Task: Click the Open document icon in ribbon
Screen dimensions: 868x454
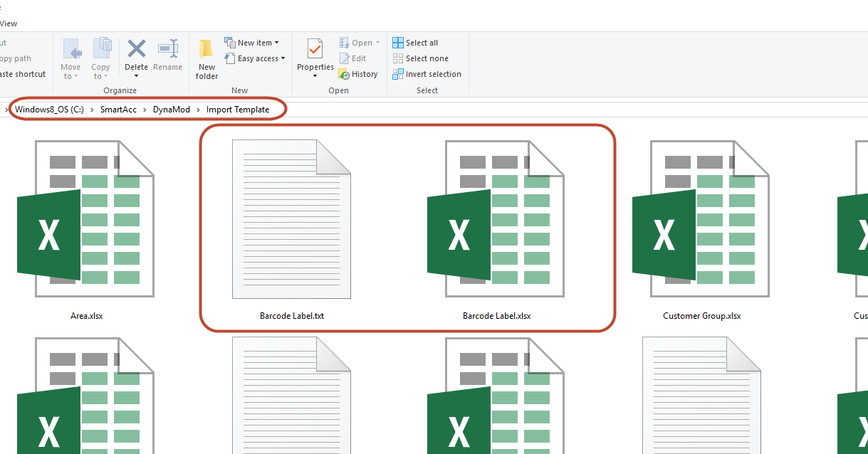Action: coord(344,43)
